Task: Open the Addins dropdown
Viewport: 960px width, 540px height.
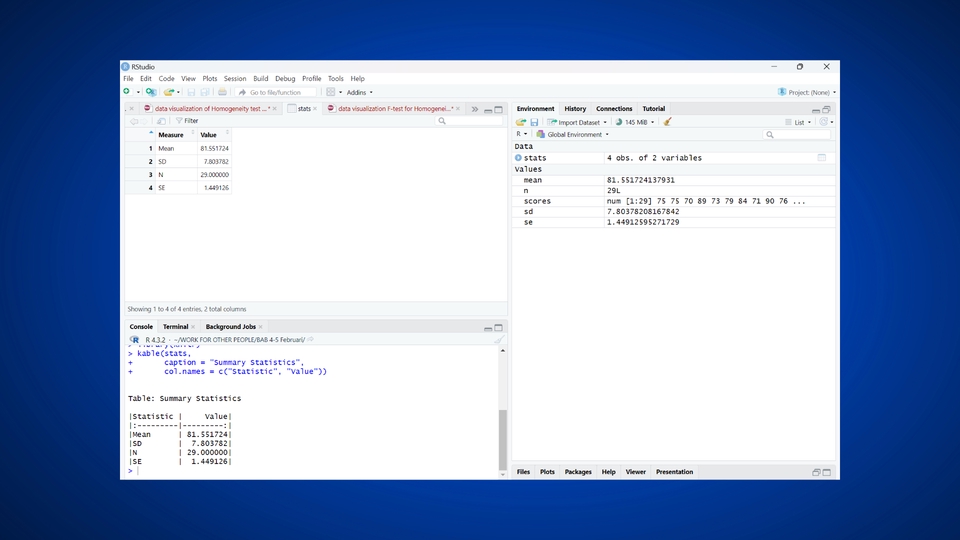Action: click(359, 92)
